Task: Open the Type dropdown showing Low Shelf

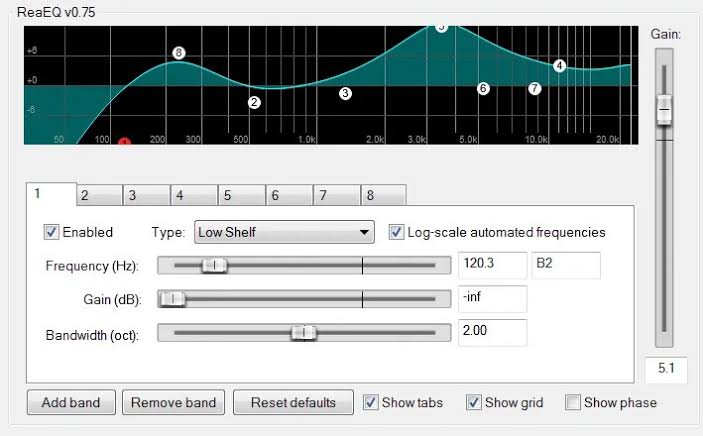Action: (x=284, y=232)
